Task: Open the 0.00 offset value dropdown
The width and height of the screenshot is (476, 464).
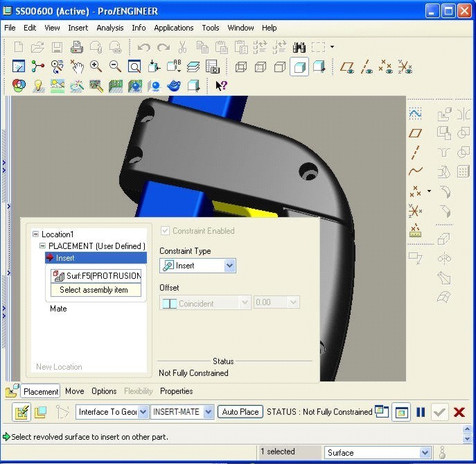Action: click(x=293, y=302)
